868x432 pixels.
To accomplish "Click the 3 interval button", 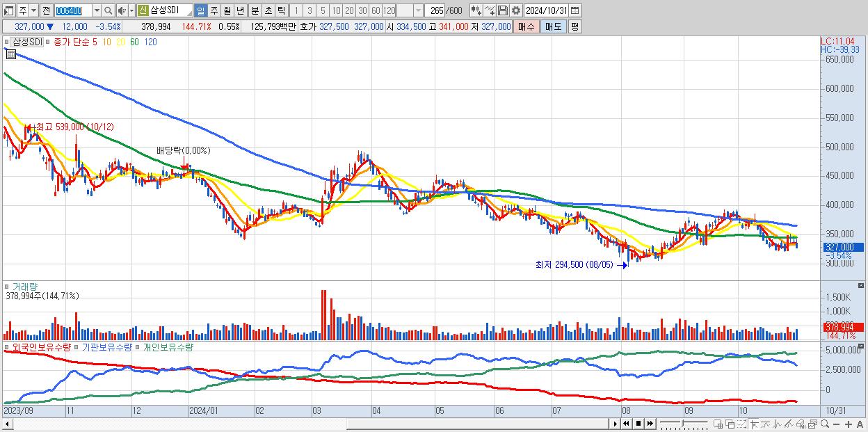I will click(310, 10).
